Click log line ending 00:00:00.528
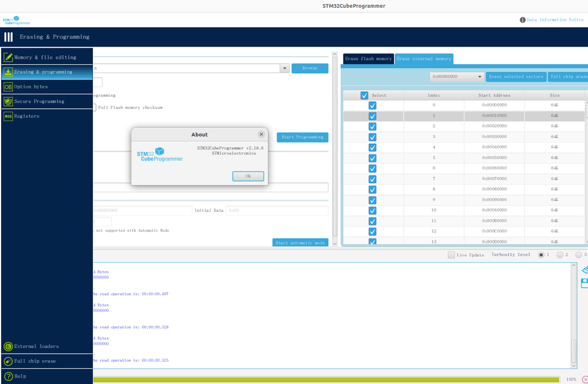The width and height of the screenshot is (588, 384). click(131, 327)
